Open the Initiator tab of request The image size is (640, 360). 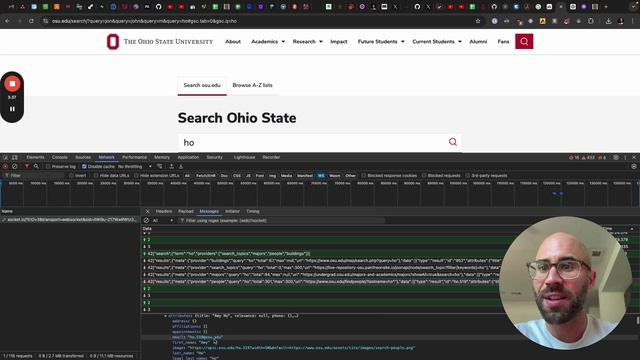(x=232, y=211)
